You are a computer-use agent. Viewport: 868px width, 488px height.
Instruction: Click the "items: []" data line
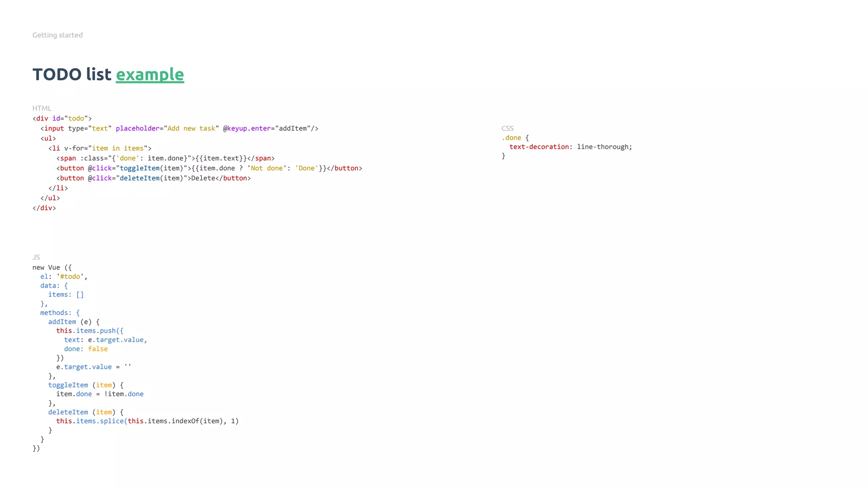[66, 295]
